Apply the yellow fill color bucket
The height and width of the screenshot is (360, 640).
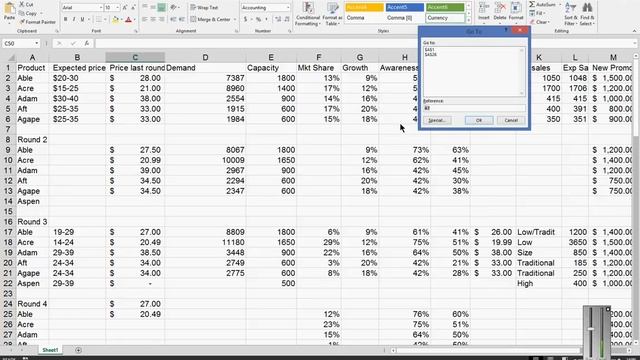[116, 19]
